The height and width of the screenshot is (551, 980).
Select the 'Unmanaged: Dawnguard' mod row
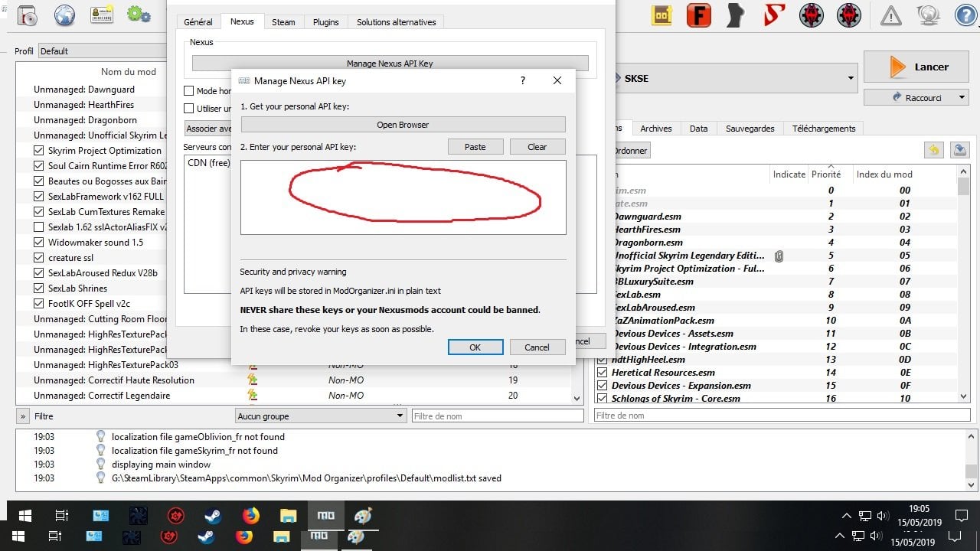84,90
